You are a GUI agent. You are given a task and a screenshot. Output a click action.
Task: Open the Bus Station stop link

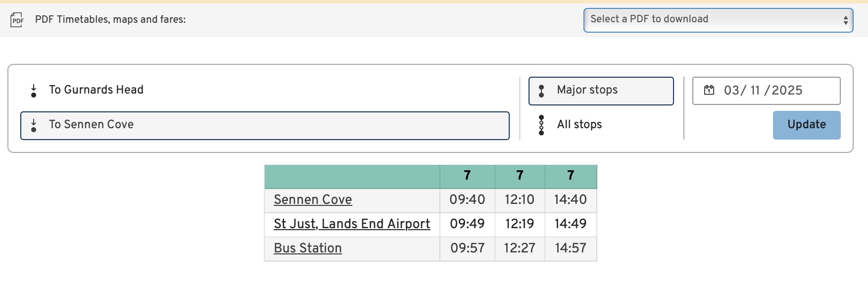tap(308, 248)
